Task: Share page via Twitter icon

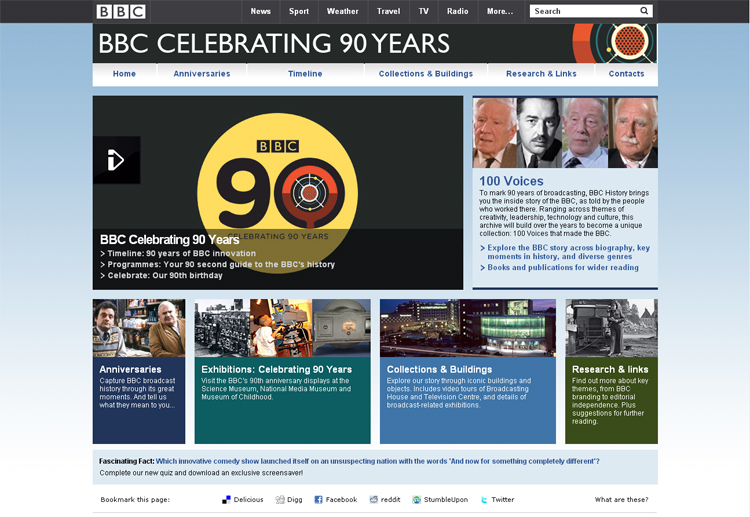Action: (x=485, y=499)
